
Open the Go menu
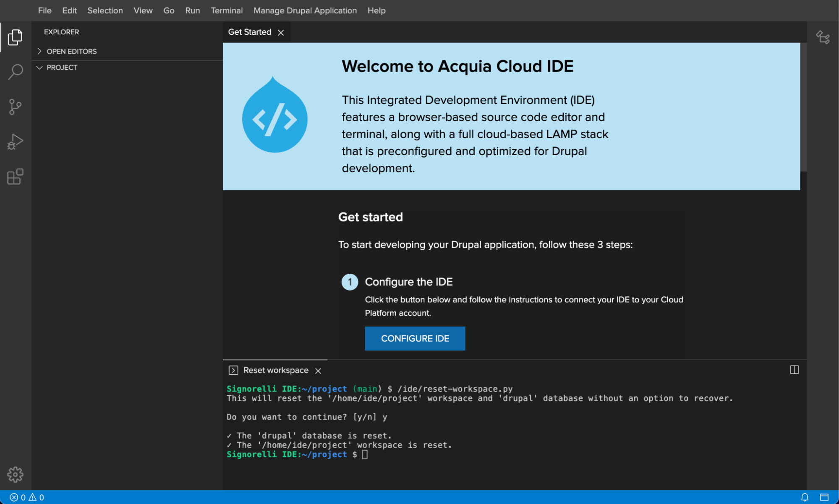(x=169, y=10)
